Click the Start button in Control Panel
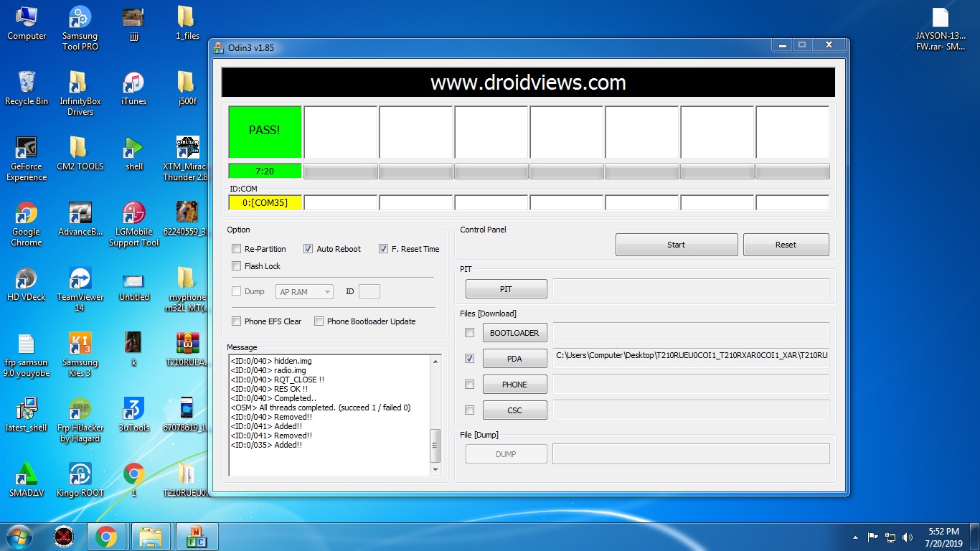The image size is (980, 551). pyautogui.click(x=677, y=245)
